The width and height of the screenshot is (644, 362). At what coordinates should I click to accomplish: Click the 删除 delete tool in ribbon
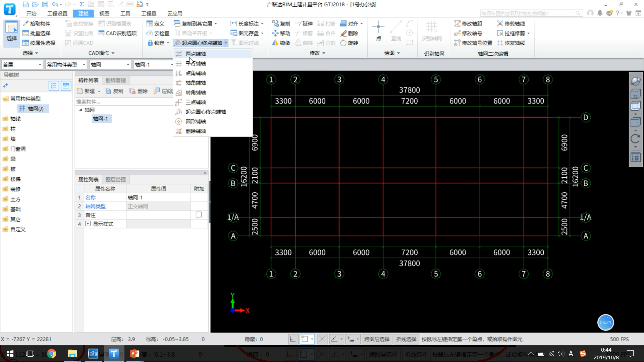349,33
